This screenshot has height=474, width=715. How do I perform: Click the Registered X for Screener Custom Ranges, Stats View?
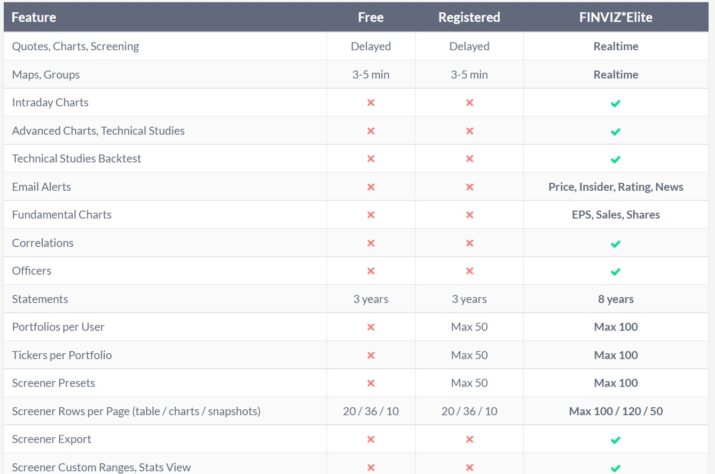(x=469, y=468)
